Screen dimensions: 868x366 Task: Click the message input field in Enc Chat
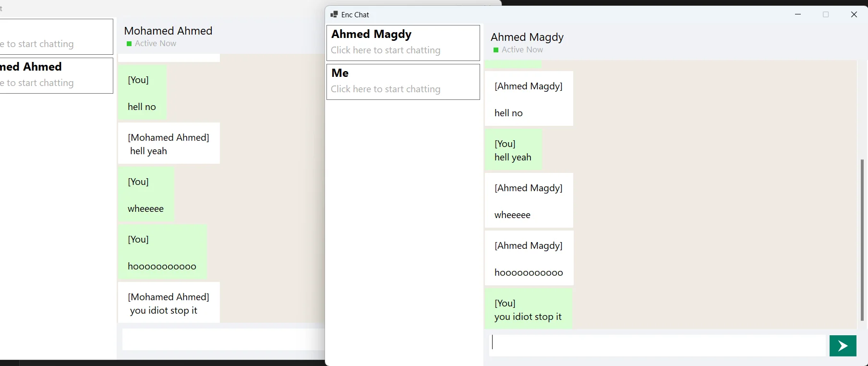658,344
